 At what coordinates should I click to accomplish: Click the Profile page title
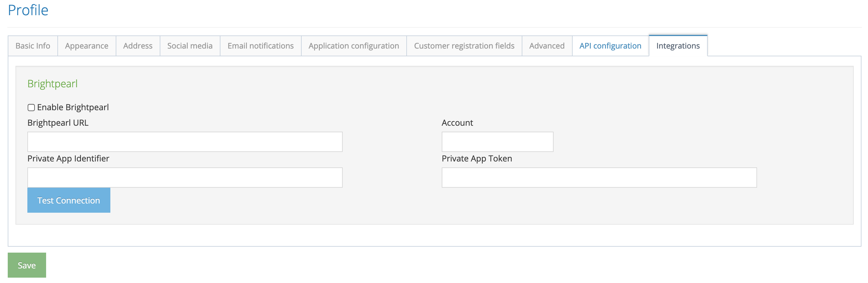tap(28, 10)
